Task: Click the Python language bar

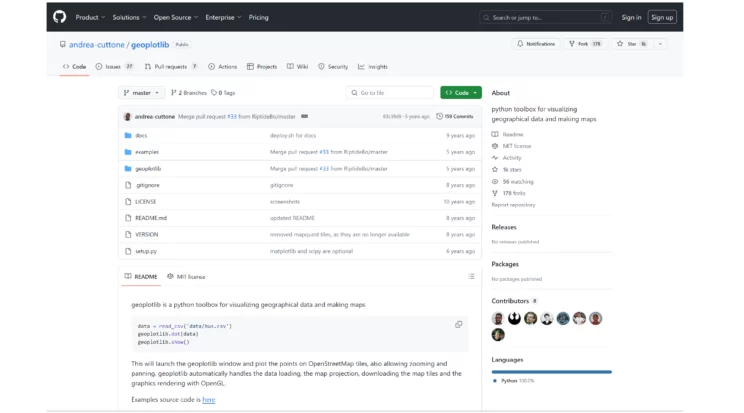Action: (x=551, y=372)
